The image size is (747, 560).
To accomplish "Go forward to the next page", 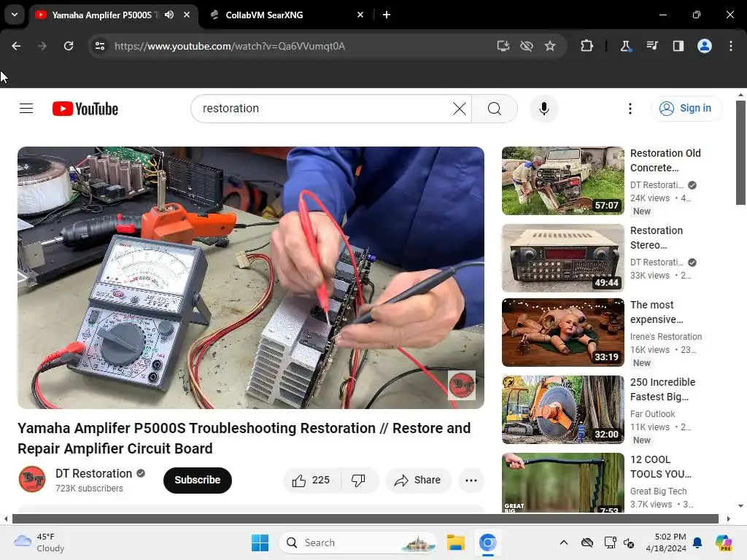I will [x=42, y=46].
